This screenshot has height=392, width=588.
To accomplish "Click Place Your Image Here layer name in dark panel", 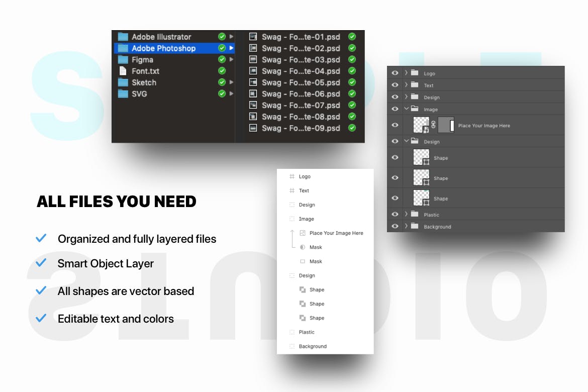I will pos(484,126).
